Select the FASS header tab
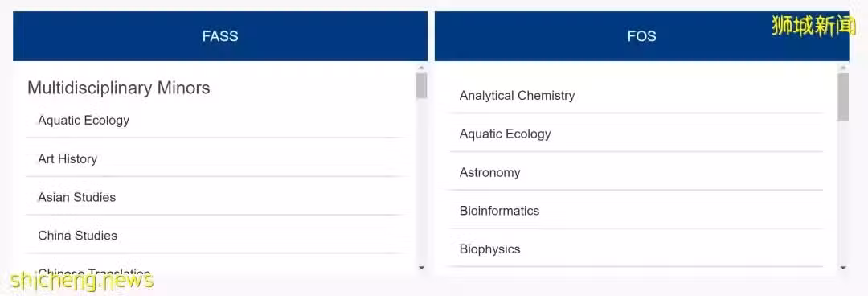 pyautogui.click(x=219, y=36)
